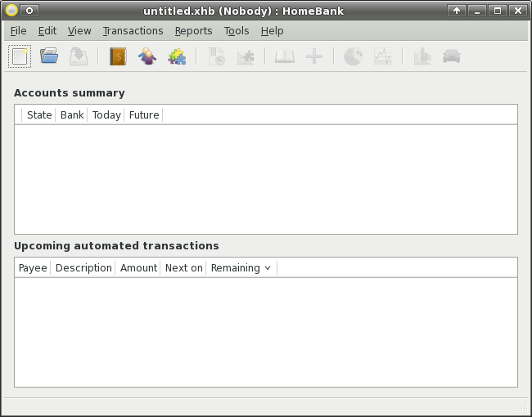532x417 pixels.
Task: Click the open-book Show transactions icon
Action: click(x=285, y=56)
